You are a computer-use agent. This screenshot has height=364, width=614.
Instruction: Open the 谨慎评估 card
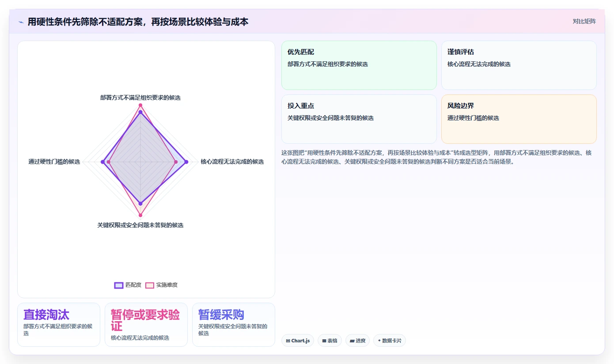coord(519,65)
